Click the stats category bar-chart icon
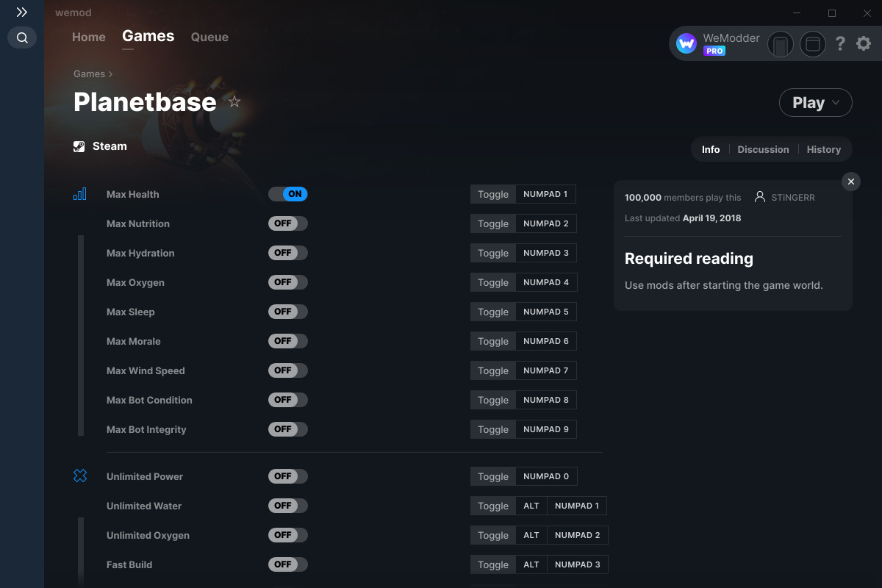The height and width of the screenshot is (588, 882). 80,194
